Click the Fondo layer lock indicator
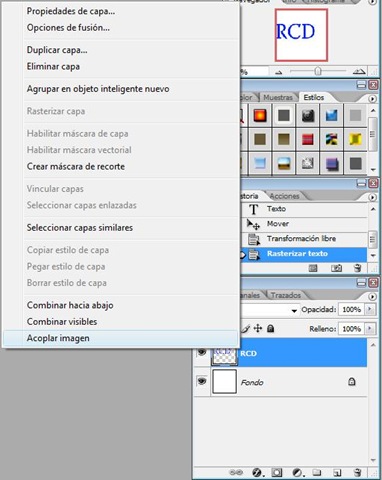 [x=352, y=381]
